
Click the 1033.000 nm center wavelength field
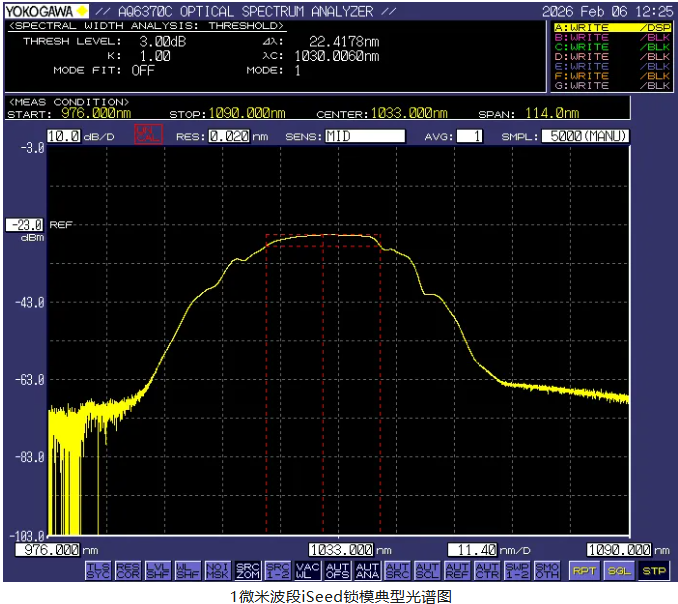(x=341, y=549)
